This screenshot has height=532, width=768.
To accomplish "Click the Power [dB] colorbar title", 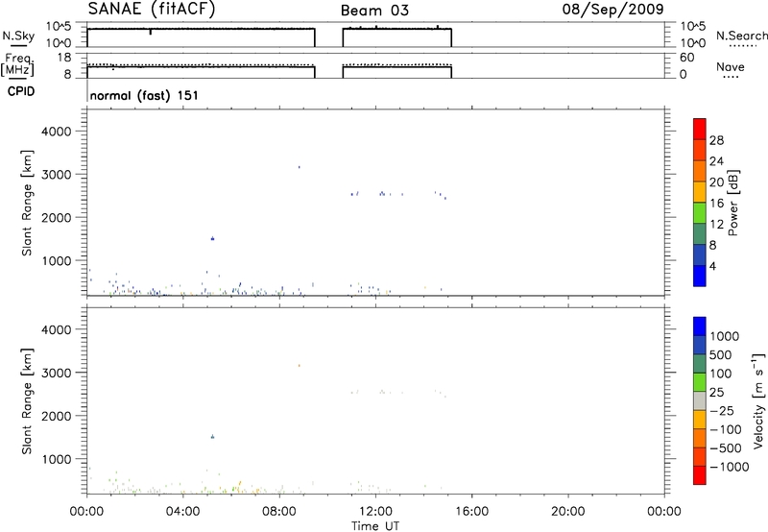I will click(732, 203).
